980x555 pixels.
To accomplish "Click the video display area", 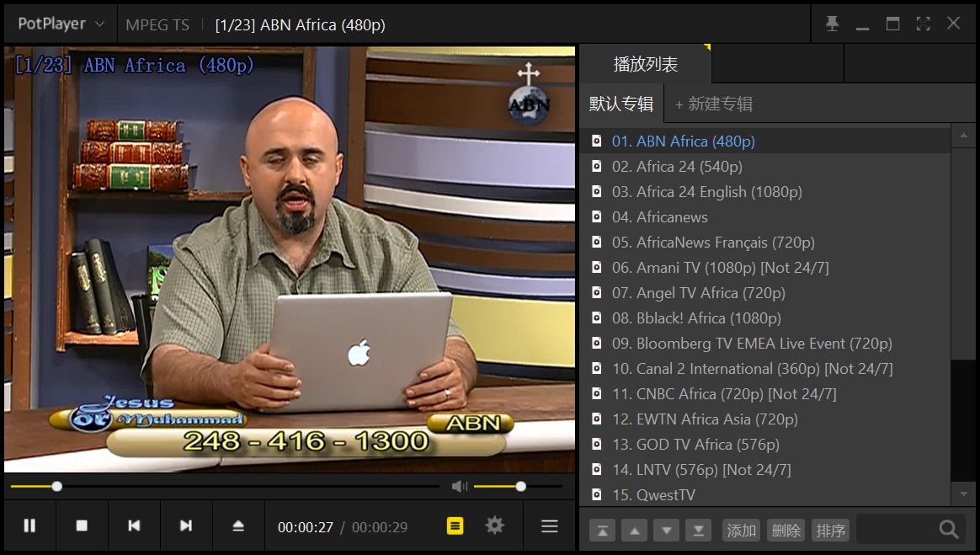I will 290,259.
